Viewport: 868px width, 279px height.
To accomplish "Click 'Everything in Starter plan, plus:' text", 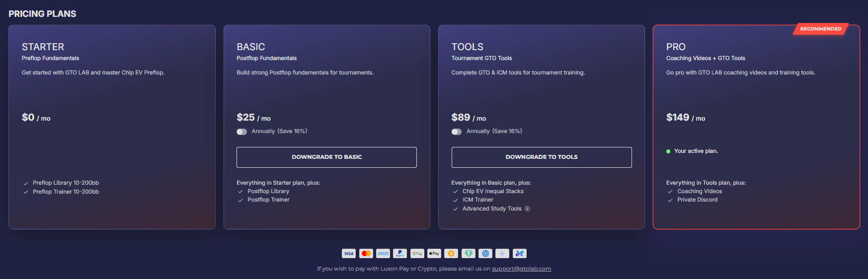I will 278,183.
